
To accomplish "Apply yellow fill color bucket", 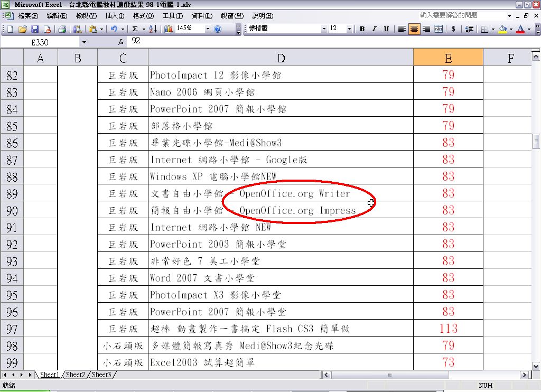I will [x=503, y=30].
